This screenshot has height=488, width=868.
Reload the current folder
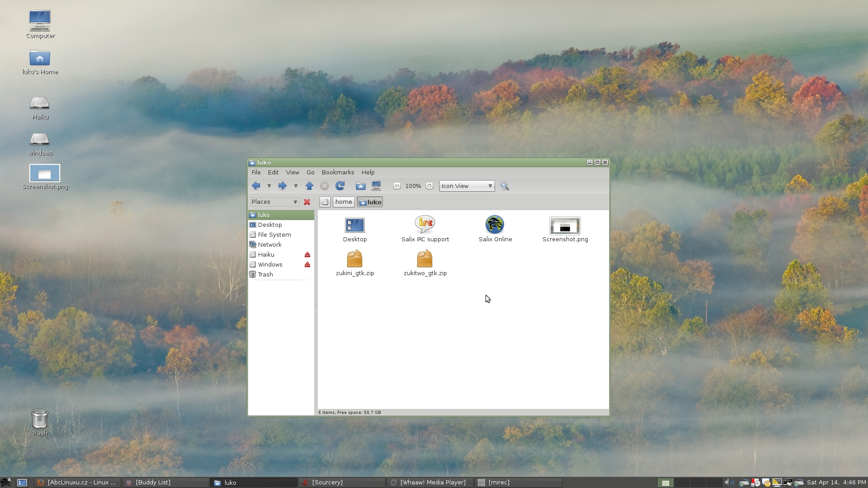coord(340,186)
